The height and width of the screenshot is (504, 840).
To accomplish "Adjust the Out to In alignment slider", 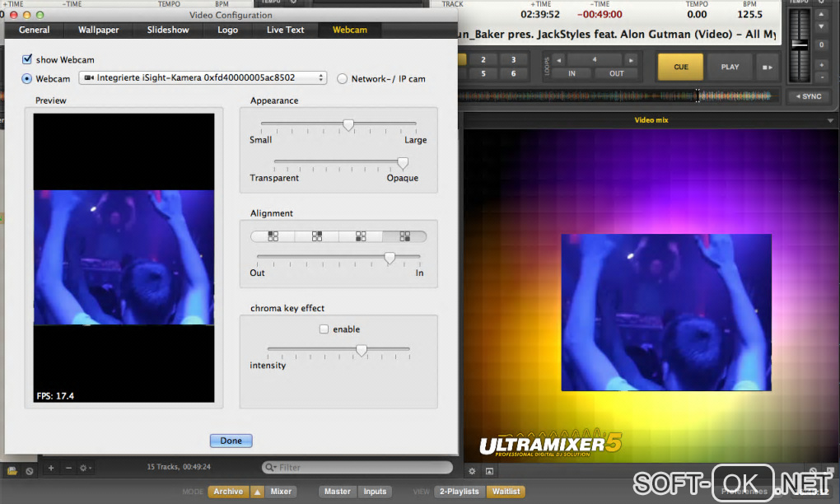I will pos(390,258).
